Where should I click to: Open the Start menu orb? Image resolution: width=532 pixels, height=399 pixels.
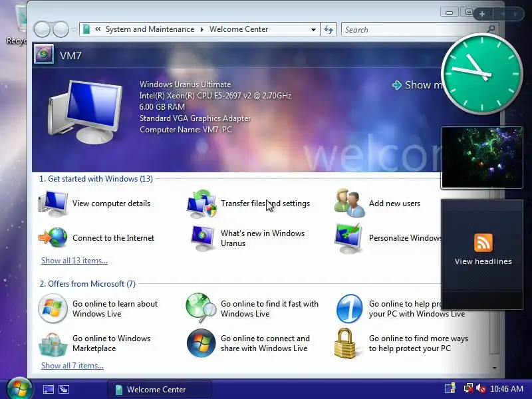(19, 388)
